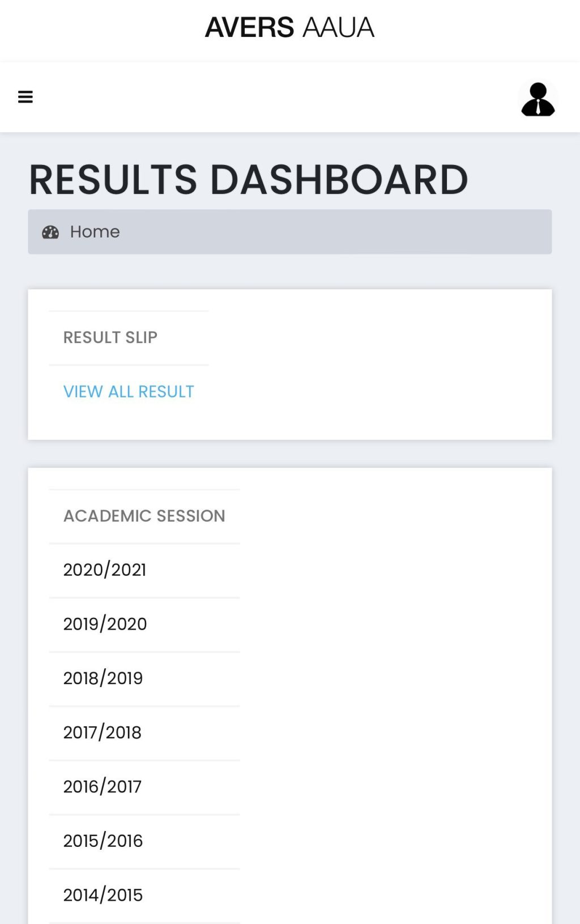Click the dashboard icon beside Home
Viewport: 580px width, 924px height.
50,232
